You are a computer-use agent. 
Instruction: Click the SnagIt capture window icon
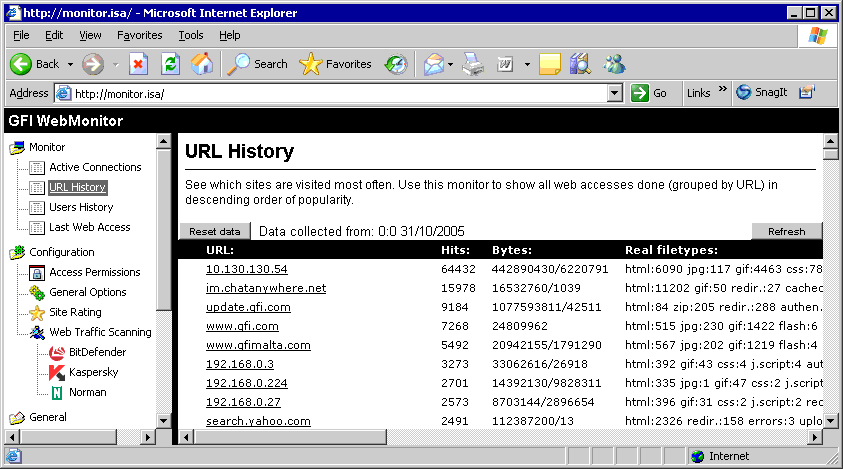[x=806, y=93]
